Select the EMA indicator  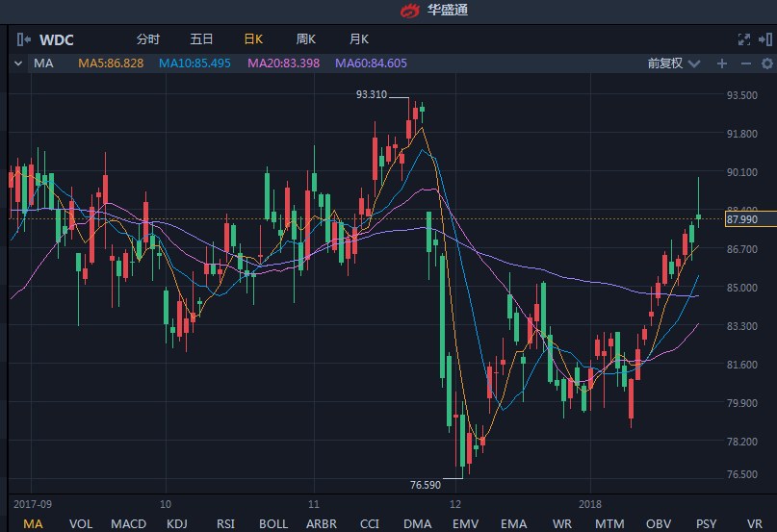[x=513, y=523]
